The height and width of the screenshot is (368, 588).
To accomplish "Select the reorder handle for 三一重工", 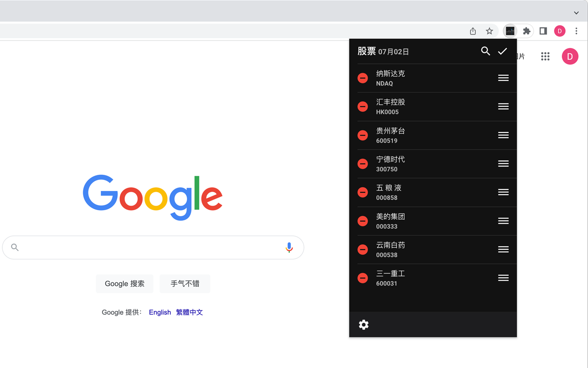I will tap(503, 278).
